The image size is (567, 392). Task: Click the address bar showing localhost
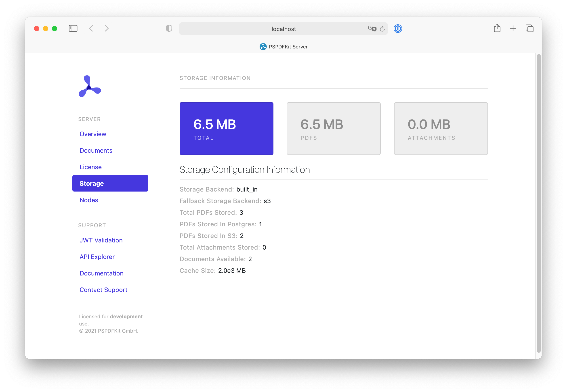pos(283,29)
